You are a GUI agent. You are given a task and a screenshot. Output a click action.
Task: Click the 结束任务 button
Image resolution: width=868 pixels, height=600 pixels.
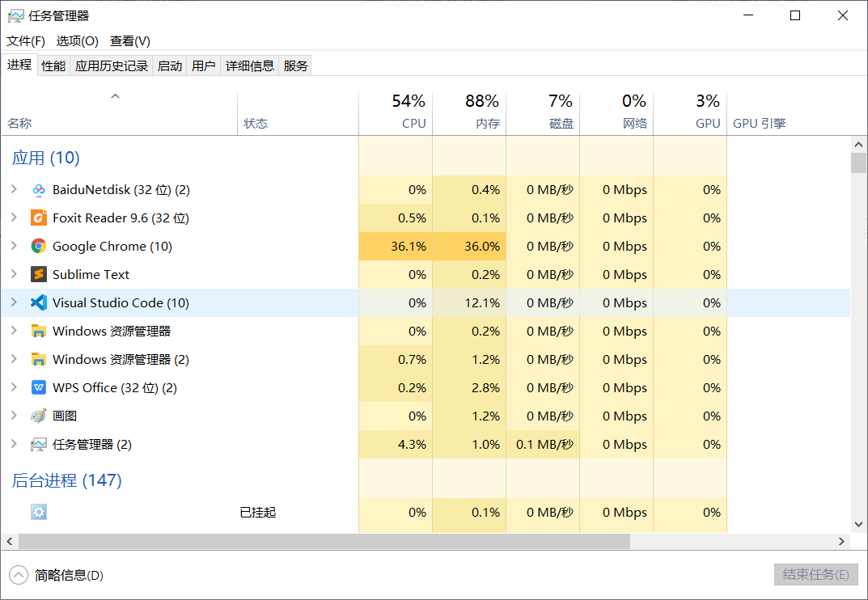815,575
